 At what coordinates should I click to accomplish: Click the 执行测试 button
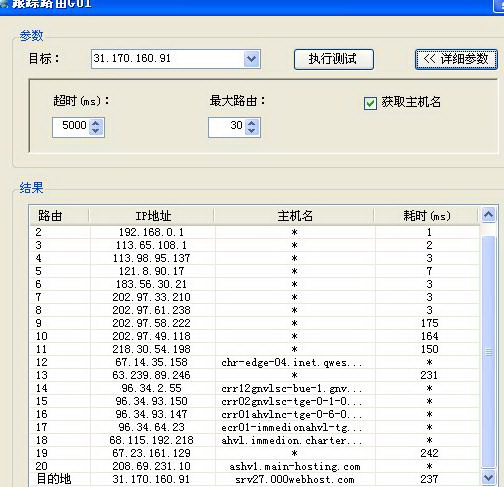[334, 59]
